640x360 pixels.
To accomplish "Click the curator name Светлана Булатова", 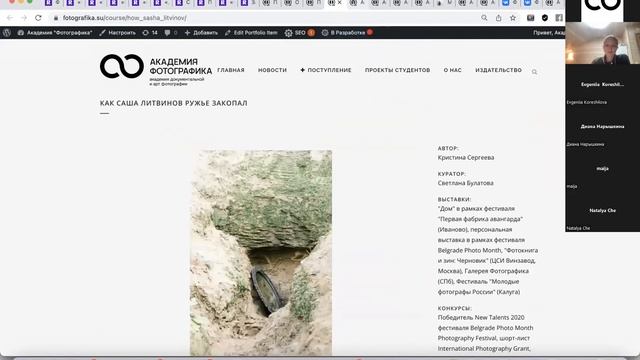I will [x=466, y=183].
